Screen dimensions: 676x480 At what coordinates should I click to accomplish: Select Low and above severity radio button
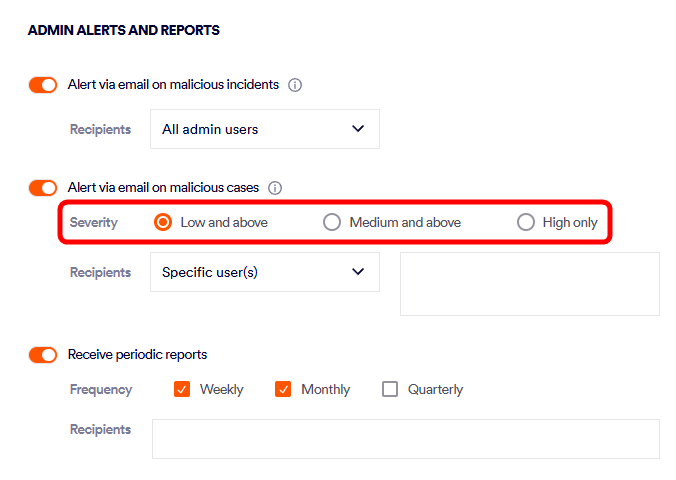click(163, 222)
